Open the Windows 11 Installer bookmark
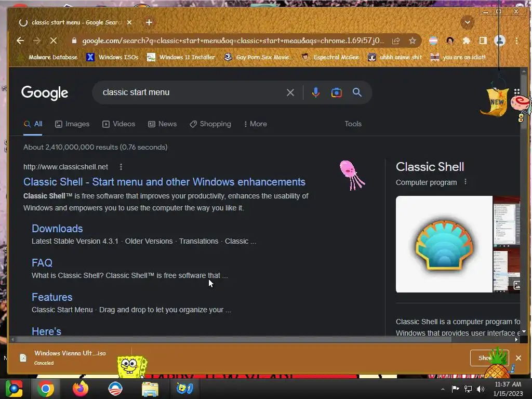Image resolution: width=532 pixels, height=399 pixels. click(x=181, y=57)
